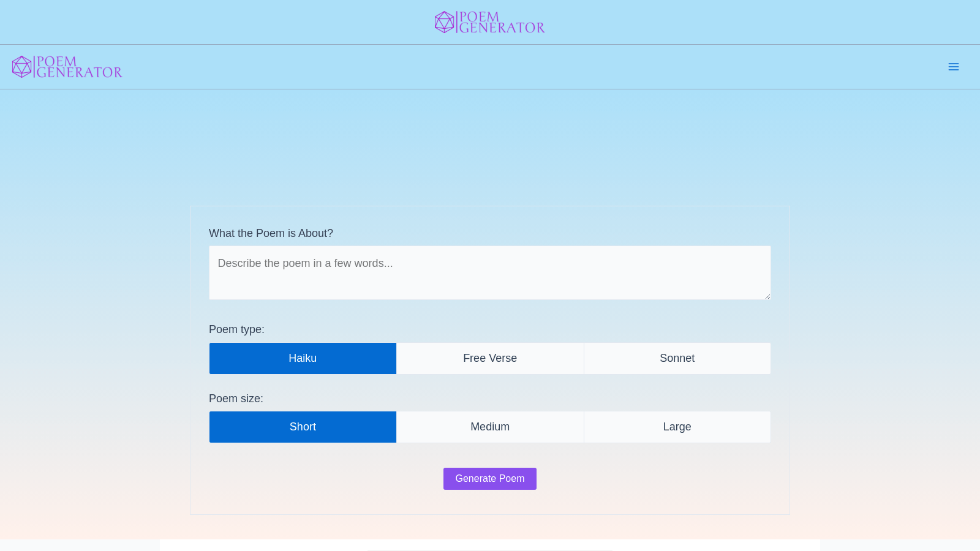
Task: Set poem size to Short
Action: pos(303,427)
